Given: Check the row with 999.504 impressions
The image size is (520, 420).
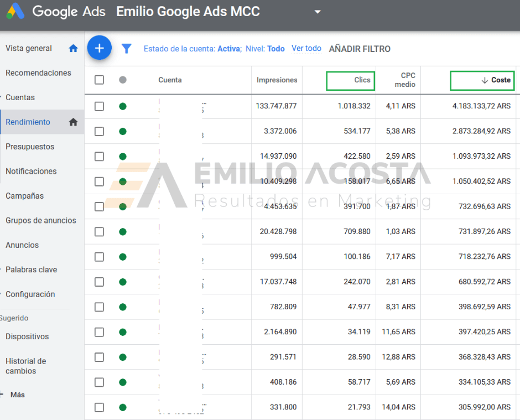Looking at the screenshot, I should [x=99, y=257].
